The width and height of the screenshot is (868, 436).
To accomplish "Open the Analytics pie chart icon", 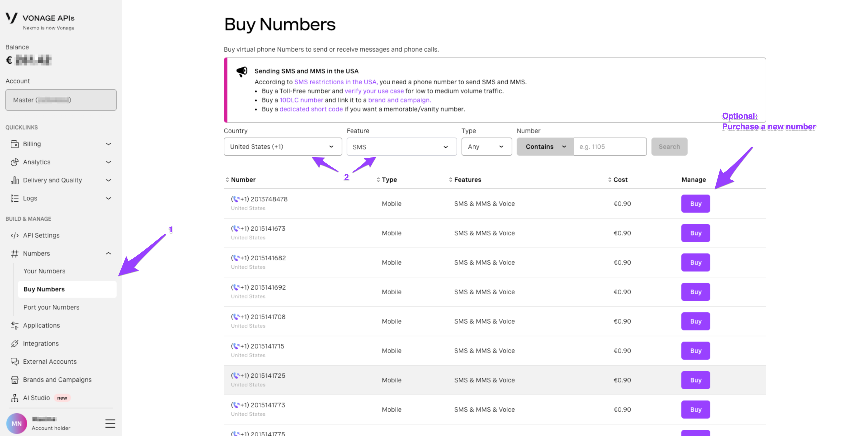I will (14, 162).
